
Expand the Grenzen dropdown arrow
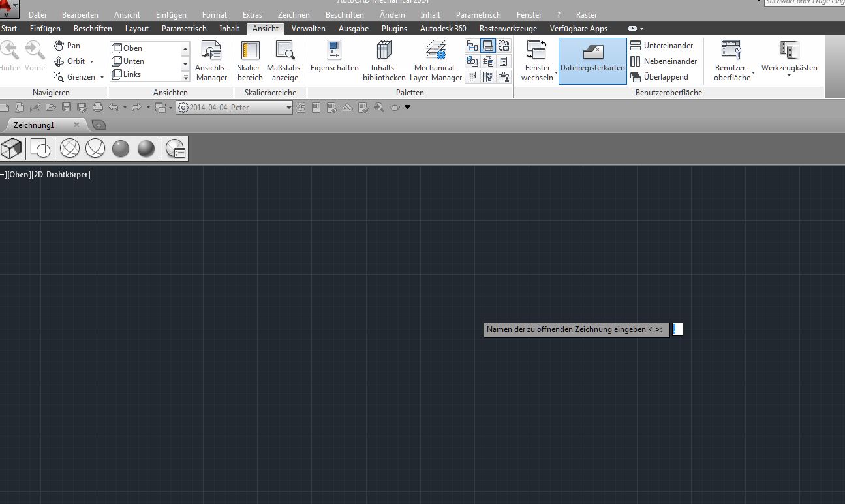[x=102, y=78]
